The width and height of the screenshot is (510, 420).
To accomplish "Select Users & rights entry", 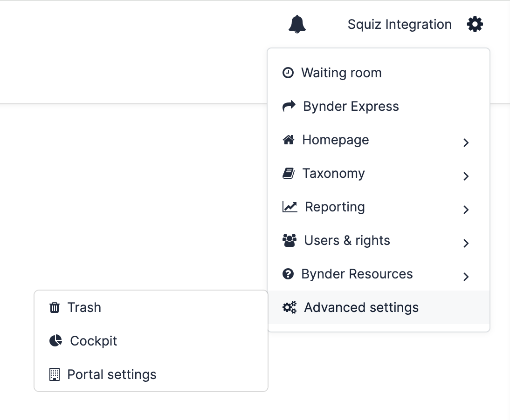I will click(x=379, y=240).
